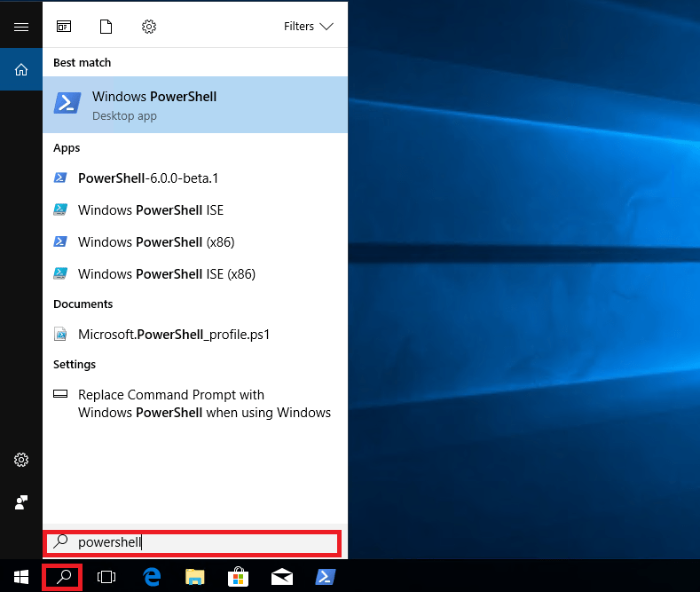Open Windows PowerShell (x86) result
Viewport: 700px width, 592px height.
coord(156,242)
